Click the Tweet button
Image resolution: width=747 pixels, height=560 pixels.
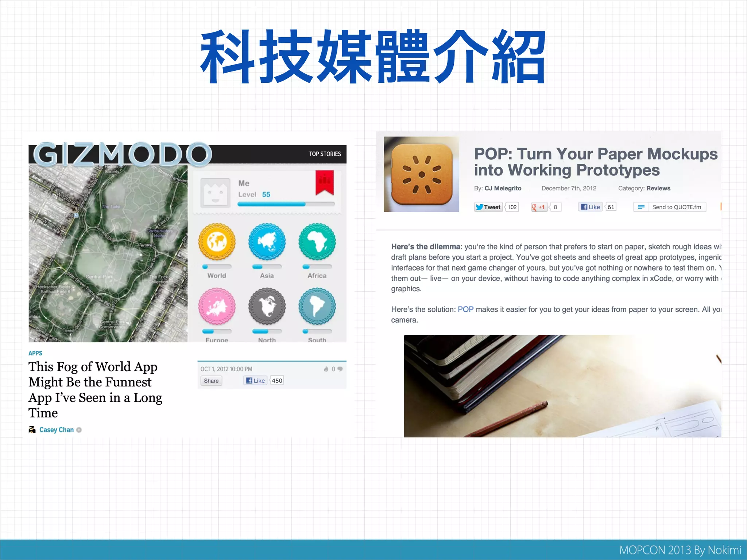(x=488, y=207)
